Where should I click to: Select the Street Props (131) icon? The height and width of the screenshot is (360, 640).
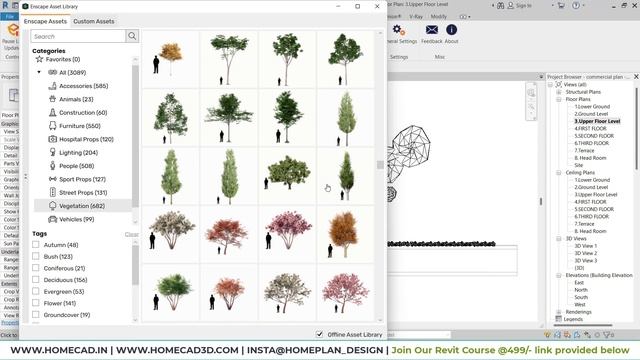(x=52, y=192)
